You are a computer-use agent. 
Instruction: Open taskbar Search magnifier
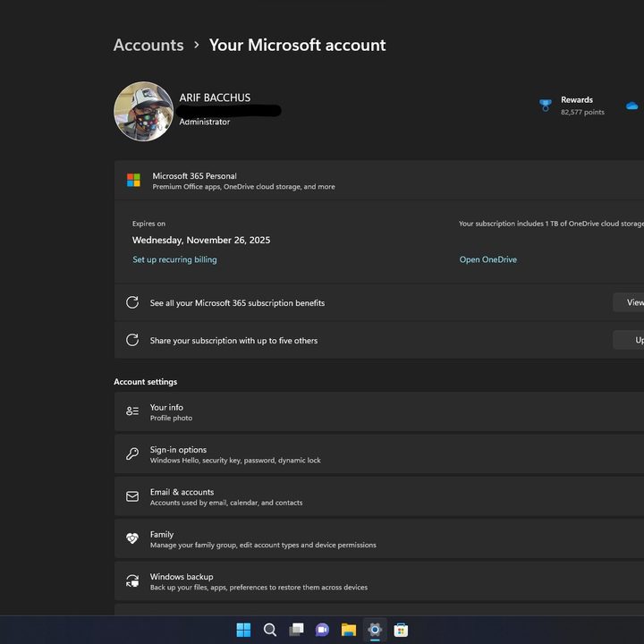point(270,630)
